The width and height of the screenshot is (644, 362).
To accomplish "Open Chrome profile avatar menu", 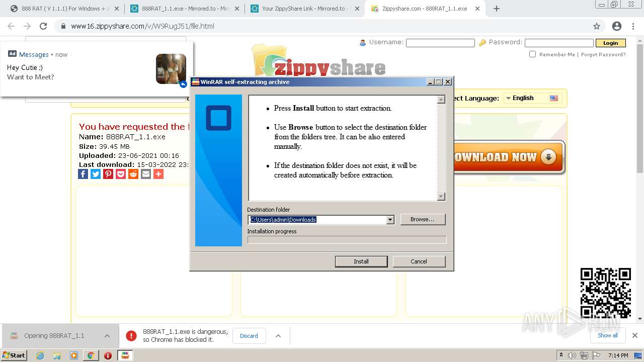I will [x=617, y=26].
